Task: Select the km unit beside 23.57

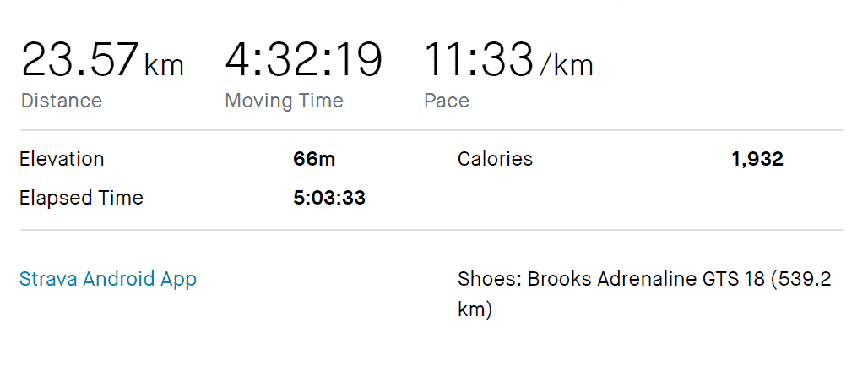Action: pos(164,65)
